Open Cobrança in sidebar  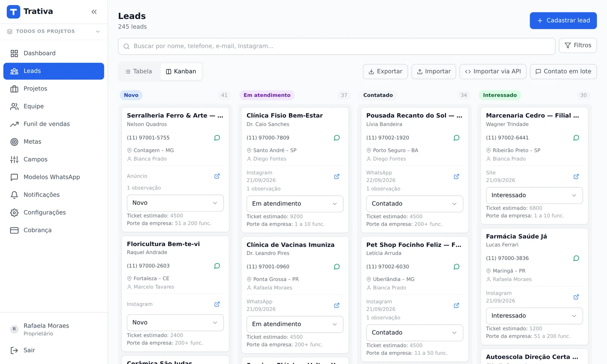pos(54,230)
